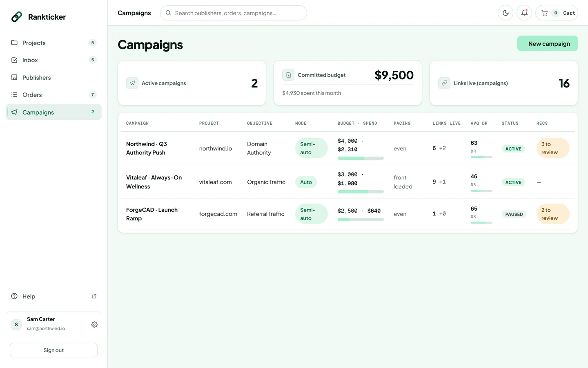Click the Sam Carter avatar
Screen dimensions: 588x368
(x=16, y=325)
